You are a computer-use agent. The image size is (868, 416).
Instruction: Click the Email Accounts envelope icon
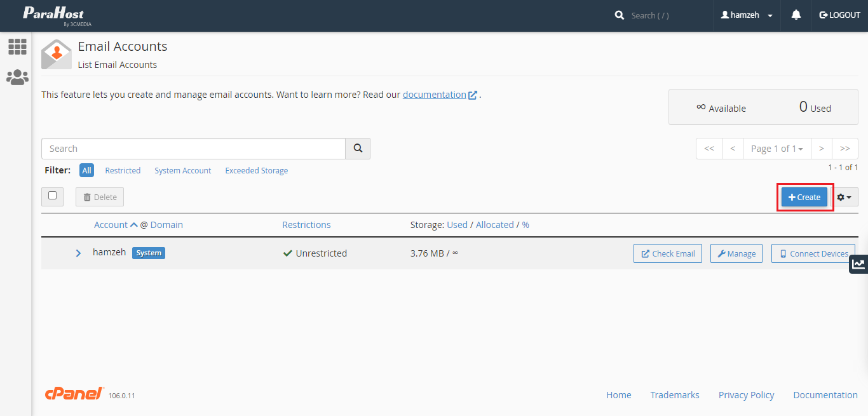pyautogui.click(x=57, y=54)
